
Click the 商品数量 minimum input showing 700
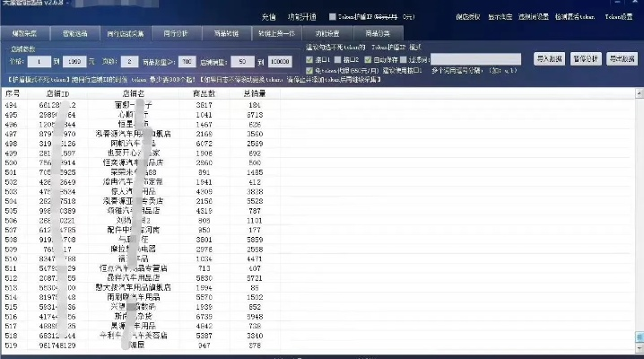pyautogui.click(x=187, y=62)
